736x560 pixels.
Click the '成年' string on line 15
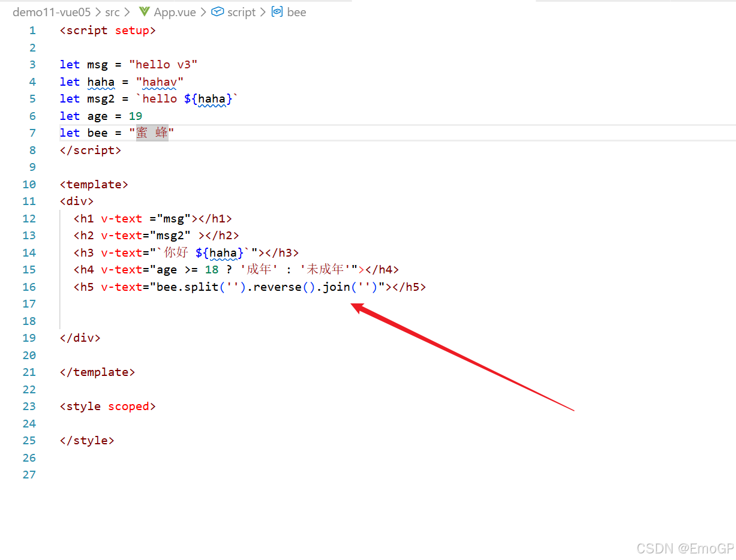tap(259, 270)
